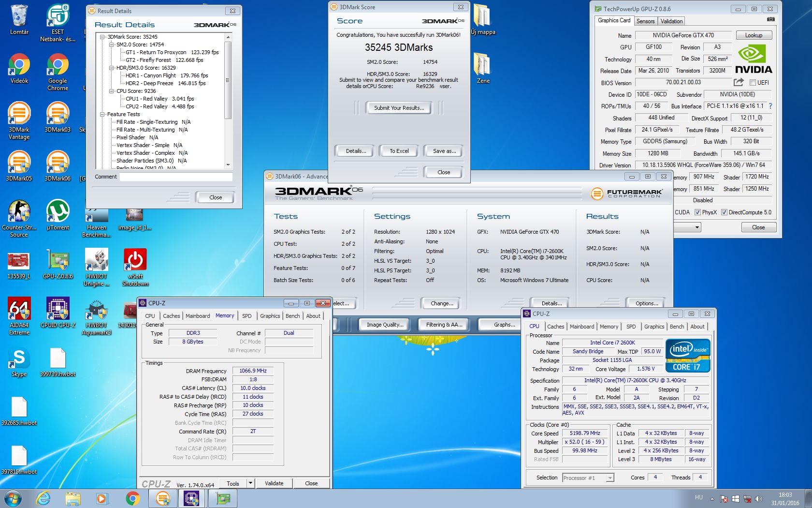Open Windows Explorer from the taskbar
The image size is (812, 508).
pos(73,498)
